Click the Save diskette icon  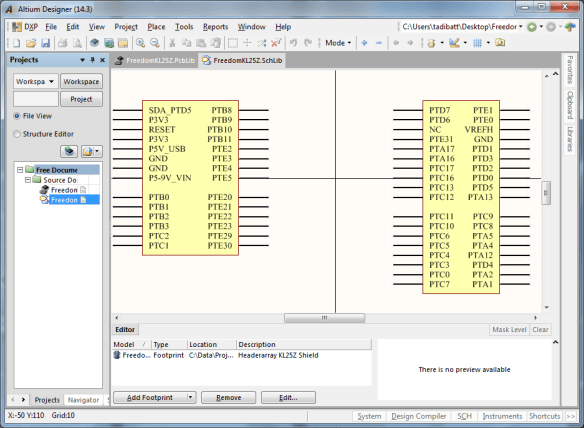(45, 43)
